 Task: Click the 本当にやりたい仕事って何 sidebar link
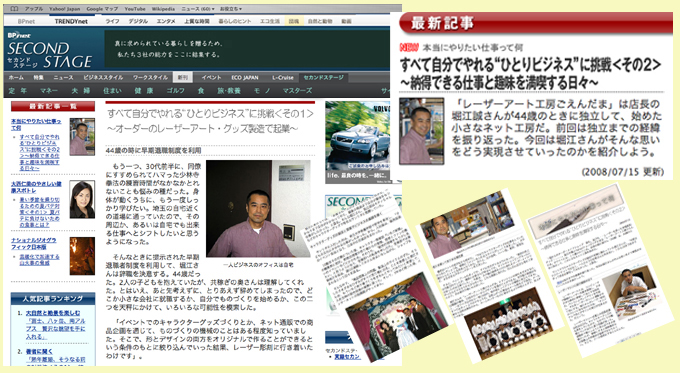click(x=36, y=124)
